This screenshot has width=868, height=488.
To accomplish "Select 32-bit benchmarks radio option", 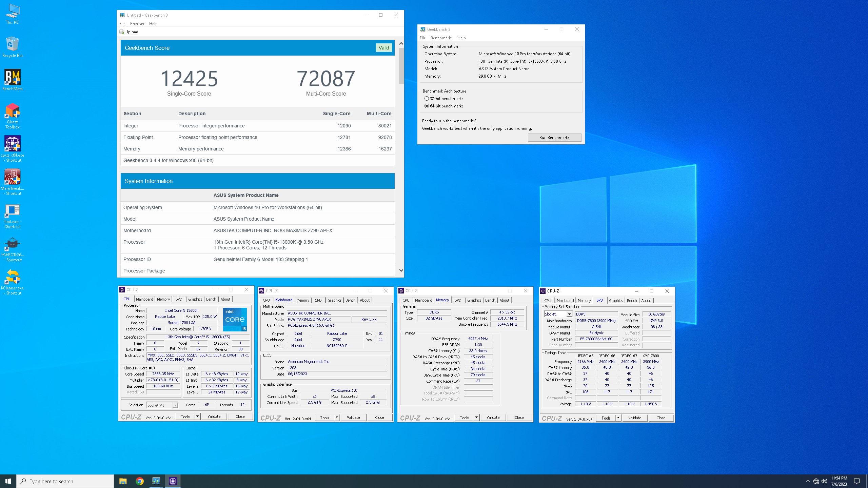I will [x=427, y=99].
